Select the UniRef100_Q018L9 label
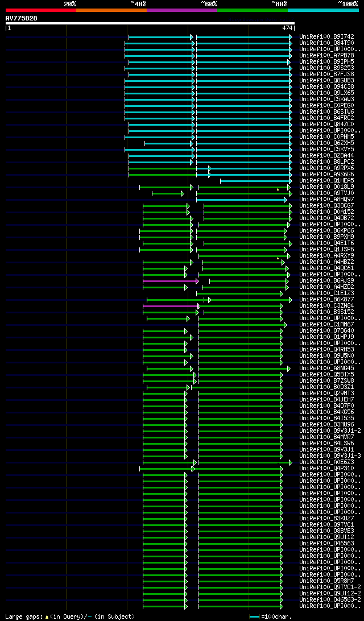This screenshot has width=364, height=621. [x=327, y=187]
